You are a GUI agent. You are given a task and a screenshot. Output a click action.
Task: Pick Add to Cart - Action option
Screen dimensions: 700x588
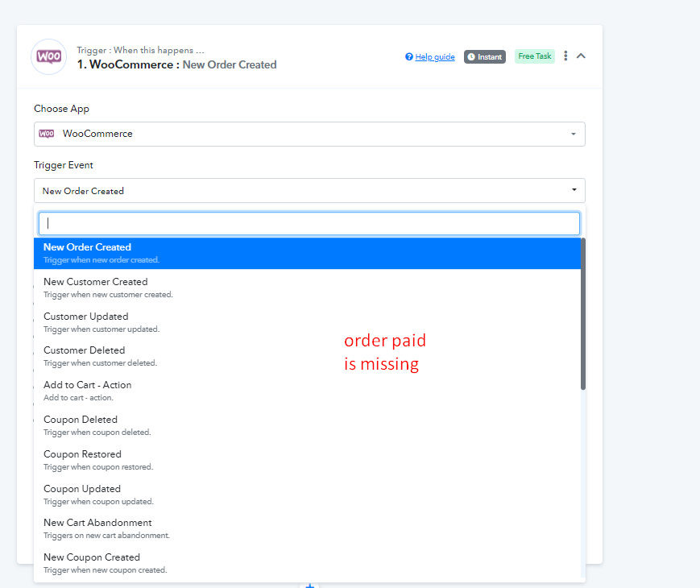tap(307, 391)
